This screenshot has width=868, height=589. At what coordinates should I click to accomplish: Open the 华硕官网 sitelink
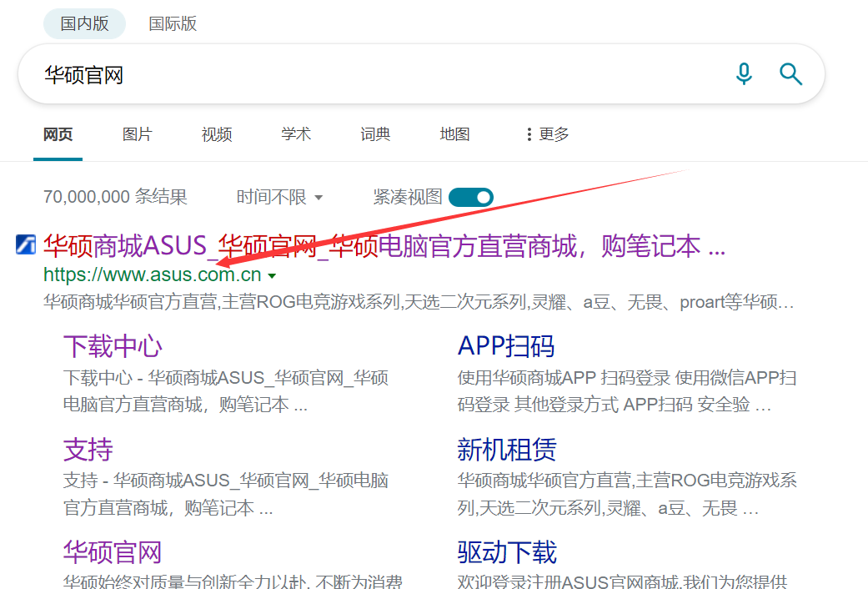(x=113, y=552)
